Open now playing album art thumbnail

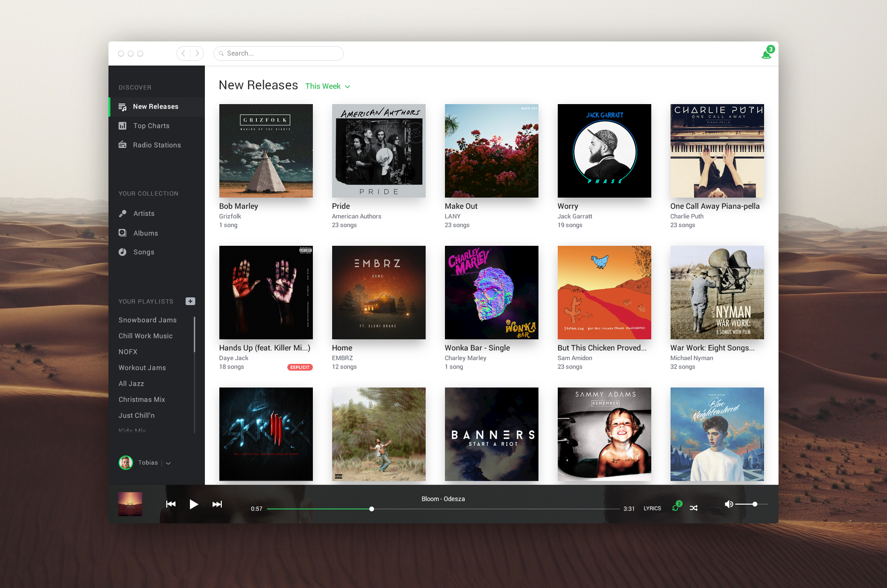(130, 504)
